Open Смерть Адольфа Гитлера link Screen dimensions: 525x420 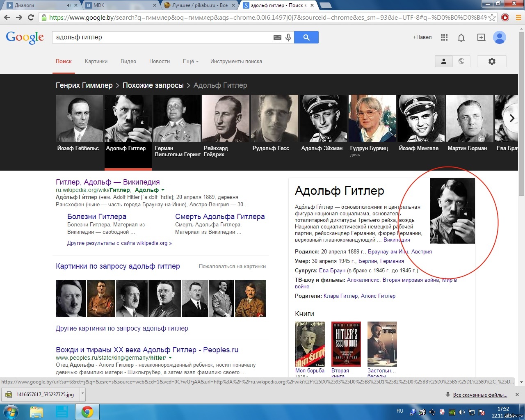click(220, 217)
